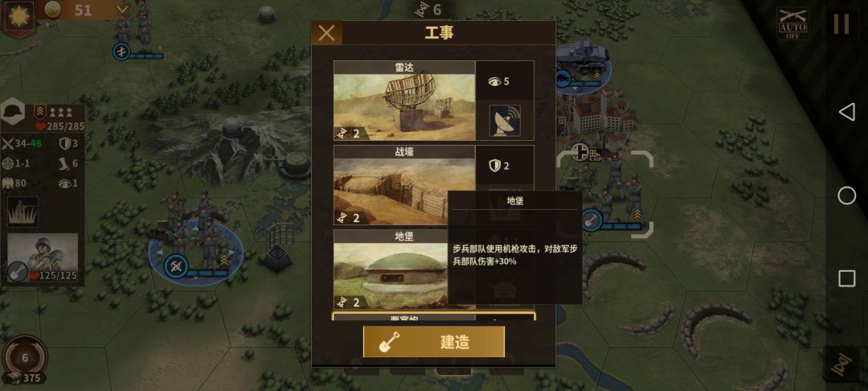Click the radar dish signal icon

point(505,121)
